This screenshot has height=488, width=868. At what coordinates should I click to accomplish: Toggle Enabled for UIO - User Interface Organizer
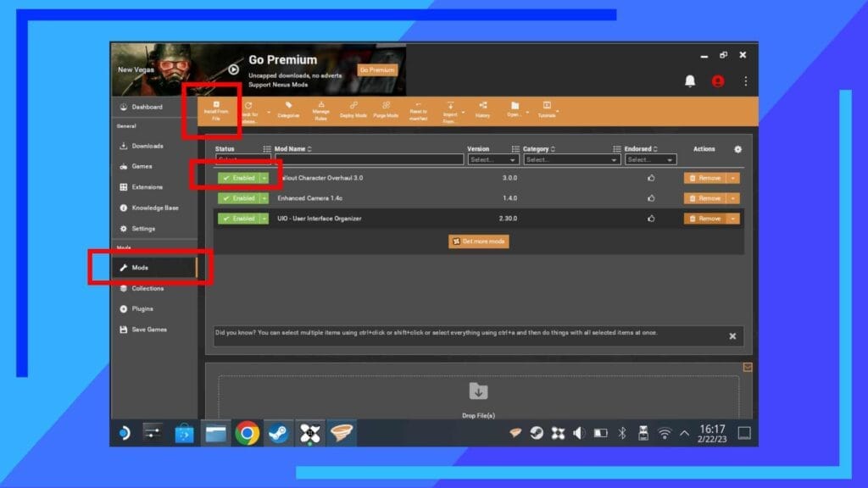tap(239, 219)
